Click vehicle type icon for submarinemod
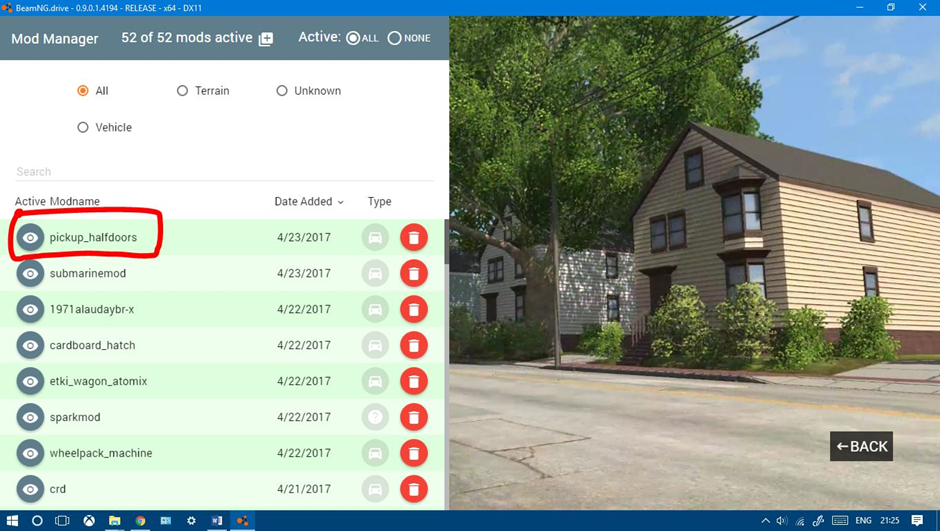940x531 pixels. [375, 273]
